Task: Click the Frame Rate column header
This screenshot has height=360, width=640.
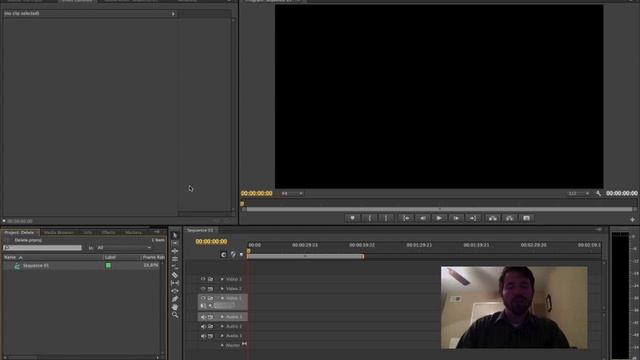Action: click(x=153, y=258)
